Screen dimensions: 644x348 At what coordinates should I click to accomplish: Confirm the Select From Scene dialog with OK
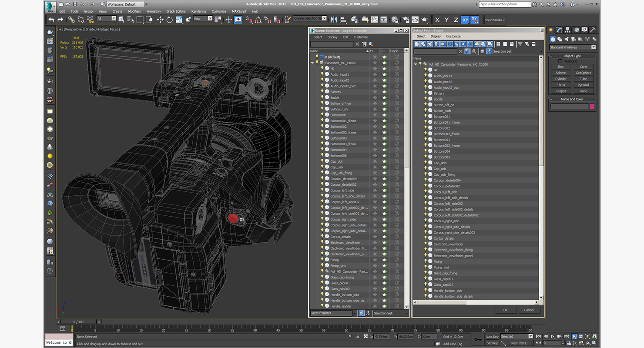[x=505, y=310]
